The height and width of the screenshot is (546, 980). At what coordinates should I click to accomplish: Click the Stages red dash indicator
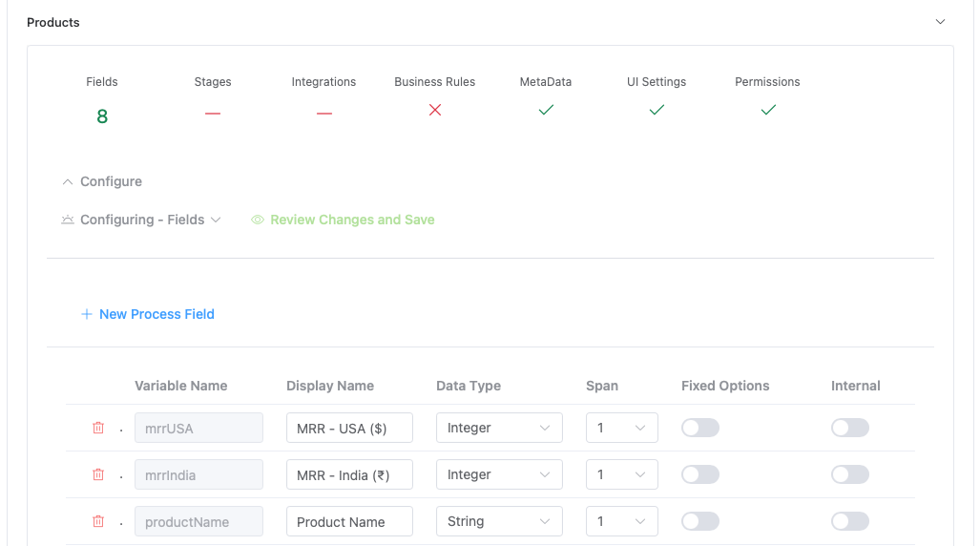click(213, 114)
